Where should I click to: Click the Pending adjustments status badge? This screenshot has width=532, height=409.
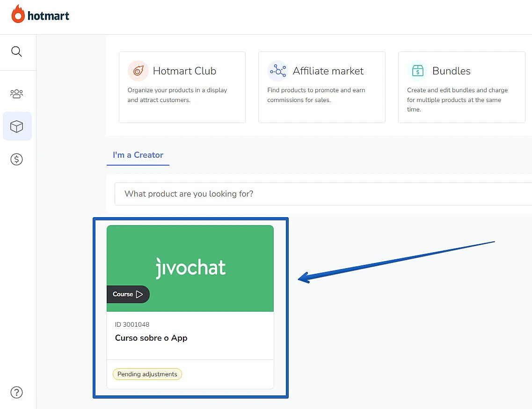(147, 374)
